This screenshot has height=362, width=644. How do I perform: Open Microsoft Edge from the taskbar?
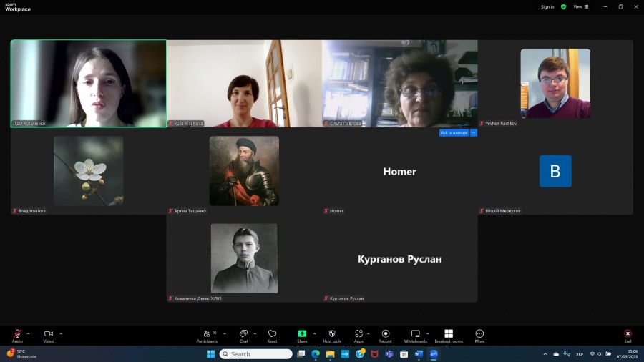316,354
